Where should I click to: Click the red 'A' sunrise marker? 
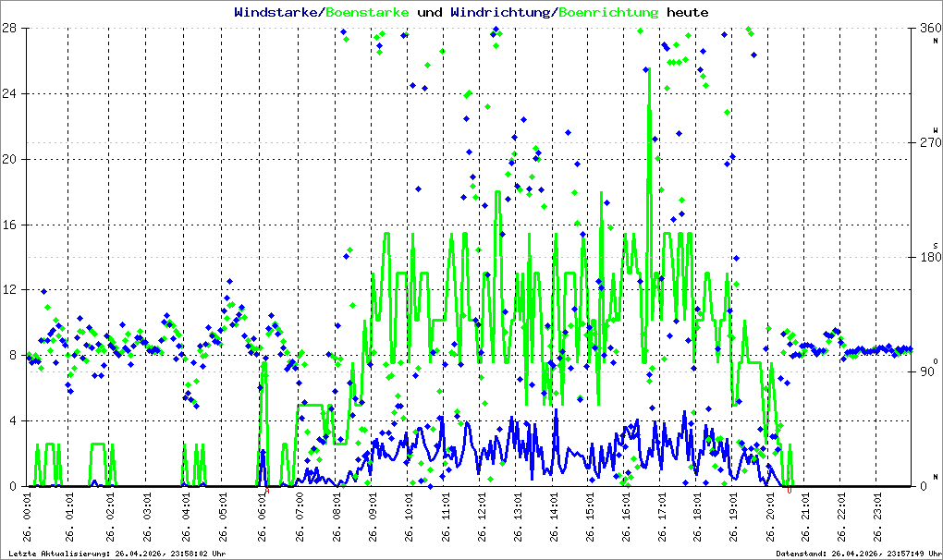click(267, 491)
